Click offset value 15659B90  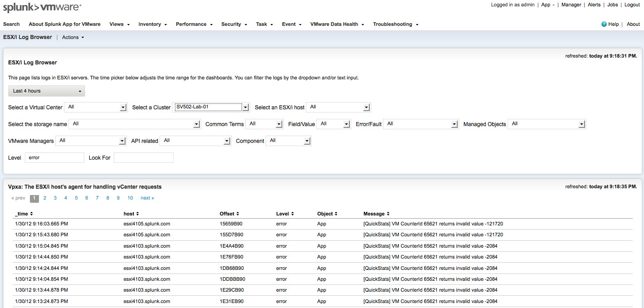click(231, 224)
